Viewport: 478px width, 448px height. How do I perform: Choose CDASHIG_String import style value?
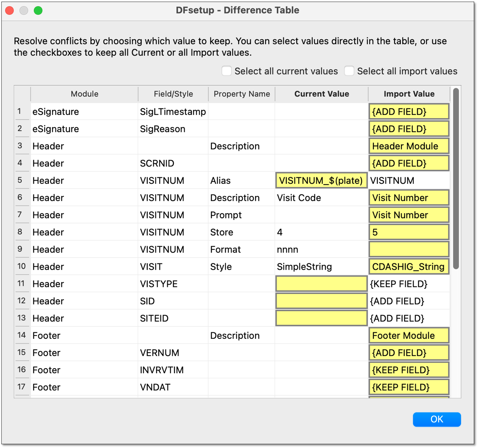[x=409, y=267]
